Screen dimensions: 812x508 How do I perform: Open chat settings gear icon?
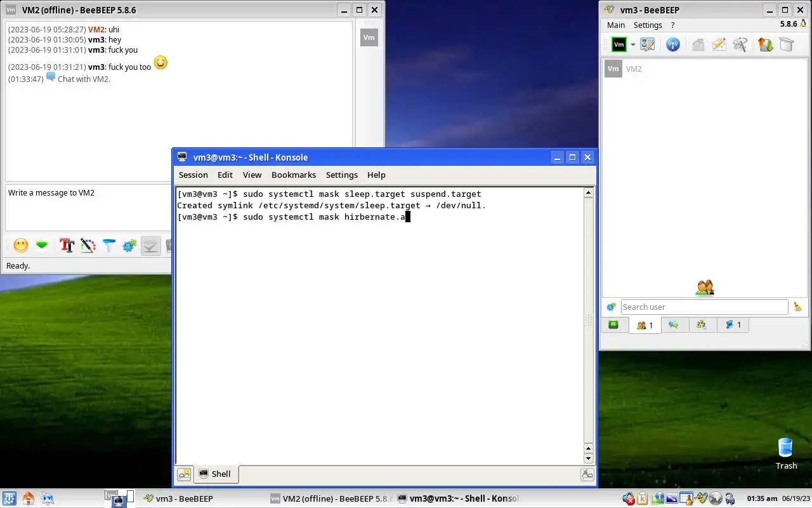(x=129, y=245)
